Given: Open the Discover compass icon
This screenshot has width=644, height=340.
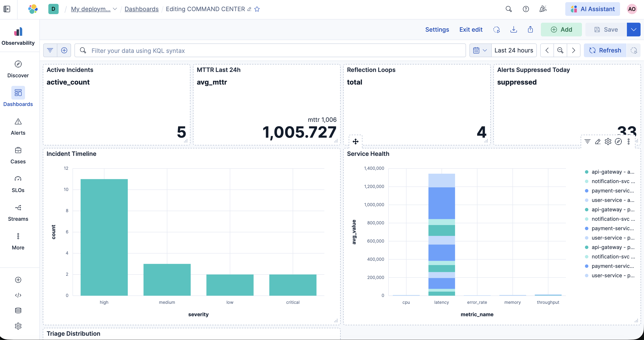Looking at the screenshot, I should click(x=18, y=64).
